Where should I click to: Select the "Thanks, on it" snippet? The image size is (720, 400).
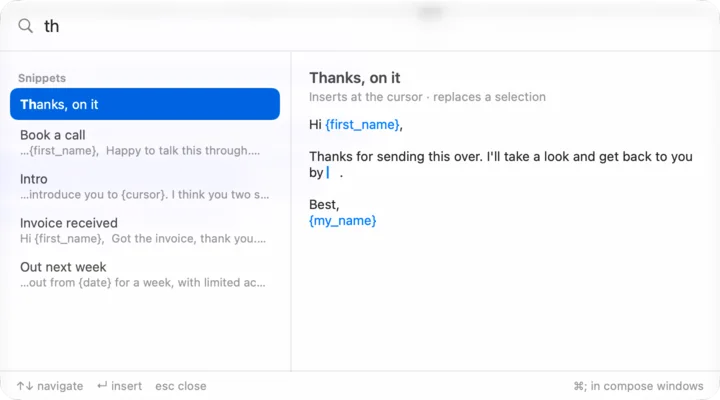145,104
